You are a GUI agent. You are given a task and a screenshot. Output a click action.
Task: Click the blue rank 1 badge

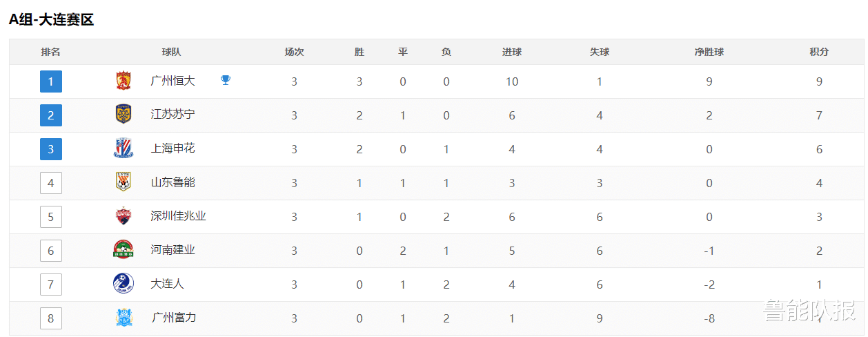(x=51, y=81)
